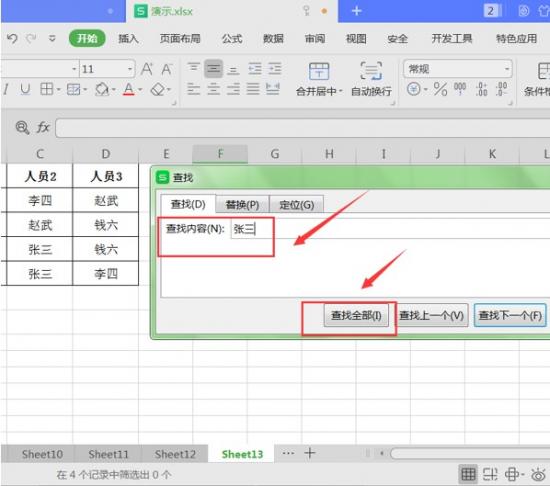This screenshot has width=550, height=486.
Task: Click the cell borders icon
Action: pos(46,89)
